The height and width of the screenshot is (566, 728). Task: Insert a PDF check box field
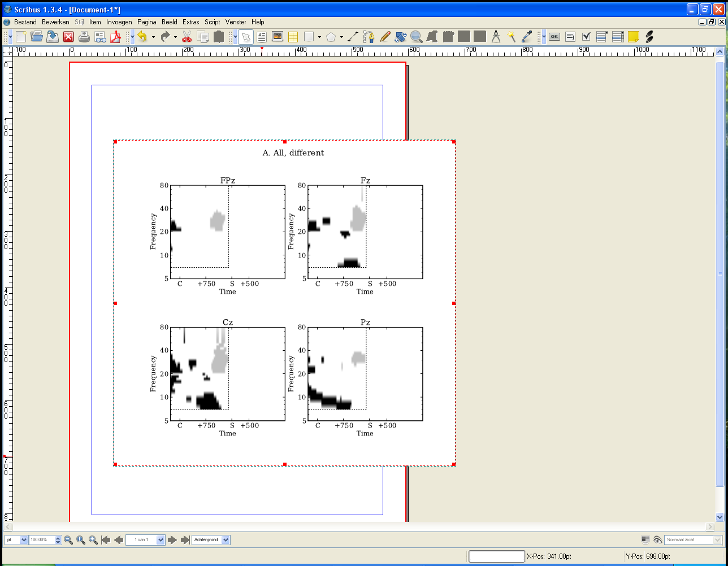tap(586, 37)
